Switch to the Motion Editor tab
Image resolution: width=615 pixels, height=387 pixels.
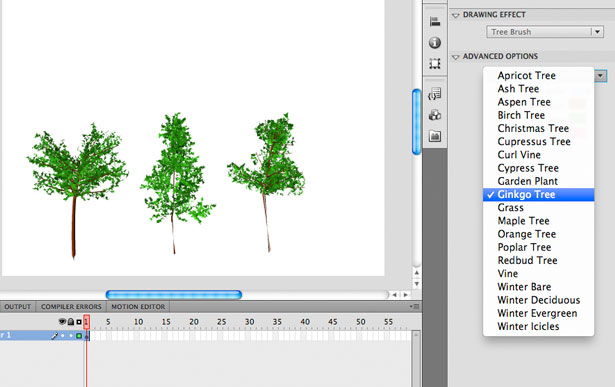point(138,307)
